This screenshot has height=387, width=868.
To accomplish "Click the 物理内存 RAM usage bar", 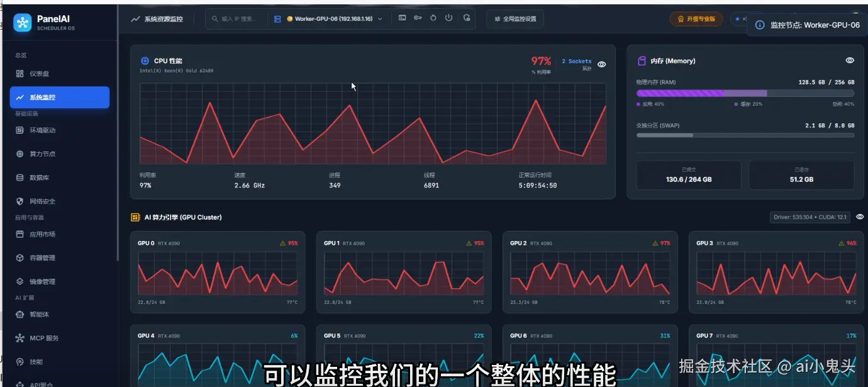I will click(745, 93).
